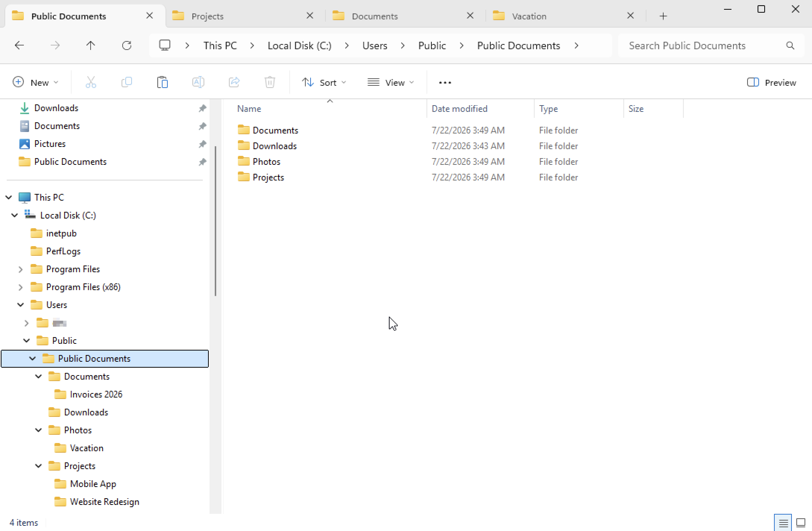This screenshot has height=531, width=812.
Task: Click the Forward navigation arrow
Action: pos(55,45)
